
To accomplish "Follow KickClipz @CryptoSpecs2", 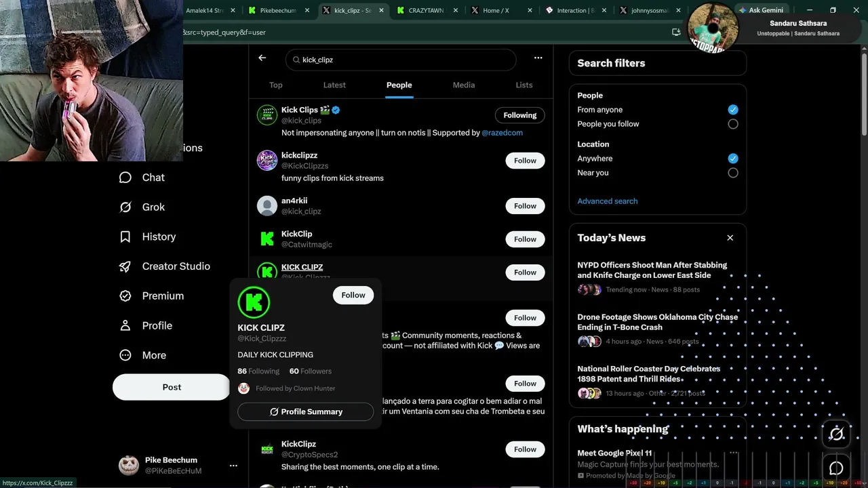I will click(x=525, y=449).
